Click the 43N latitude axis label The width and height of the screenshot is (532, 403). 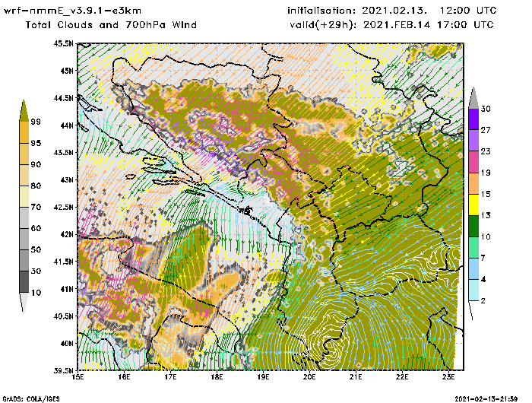[67, 179]
